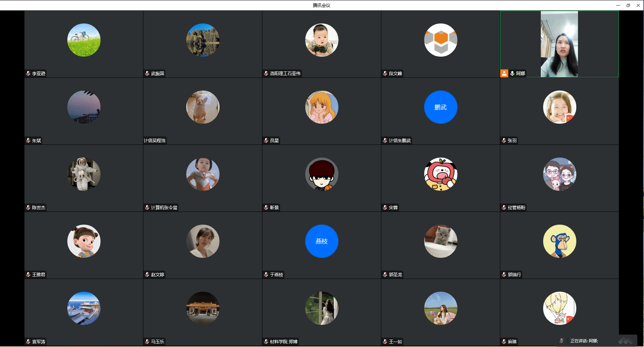Click 阿娜's live video feed
644x347 pixels.
pyautogui.click(x=559, y=44)
